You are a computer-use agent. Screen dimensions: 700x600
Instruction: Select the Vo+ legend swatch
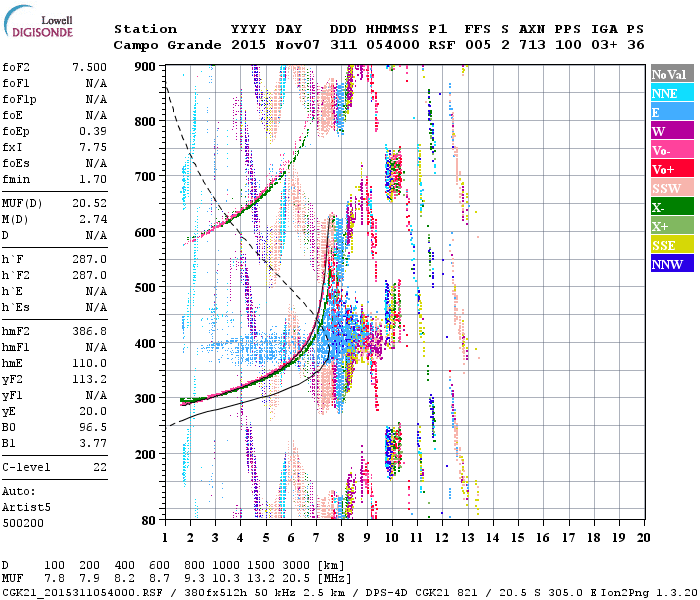click(672, 169)
